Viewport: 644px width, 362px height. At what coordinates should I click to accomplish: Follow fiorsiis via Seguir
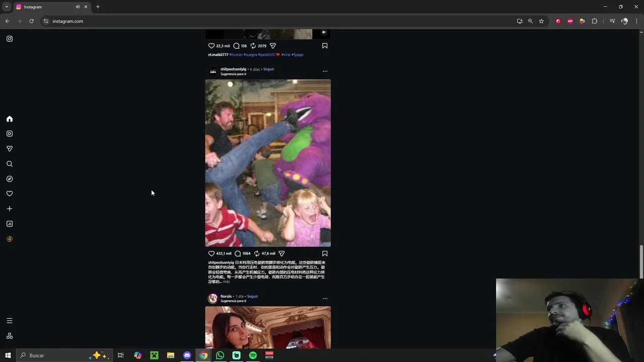click(253, 296)
